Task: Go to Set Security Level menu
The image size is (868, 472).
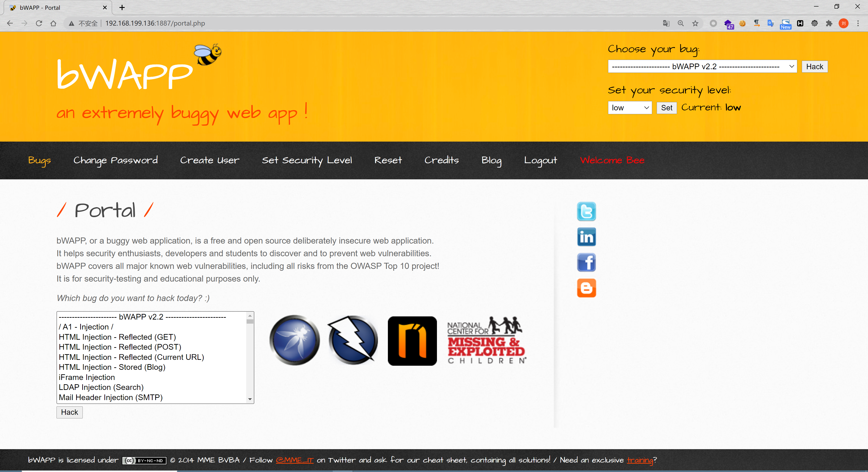Action: point(307,160)
